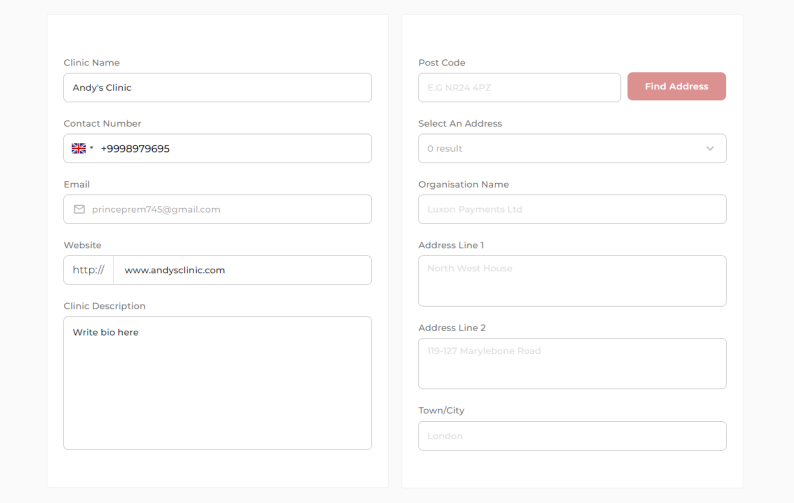
Task: Click the Clinic Description label text
Action: (x=104, y=306)
